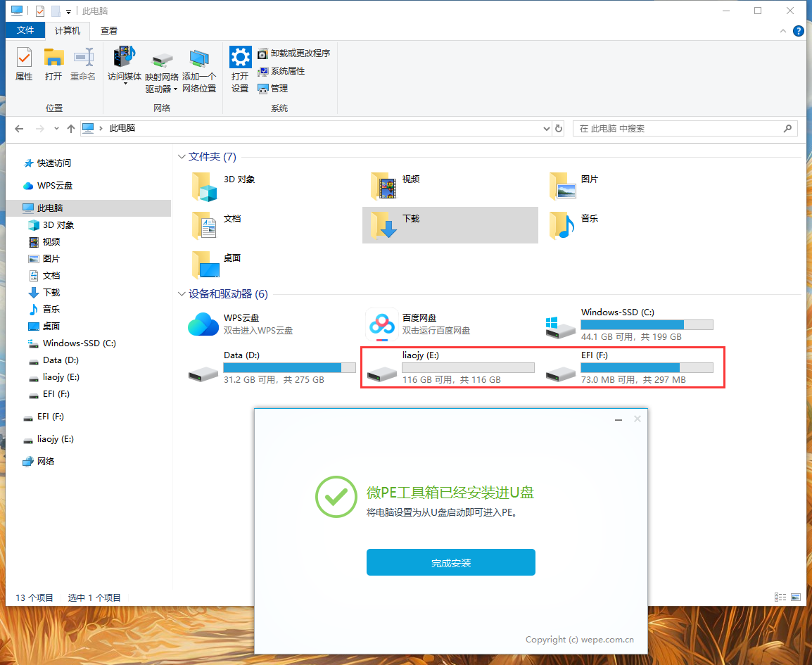Screen dimensions: 812x665
Task: Go up one folder level
Action: pos(71,129)
